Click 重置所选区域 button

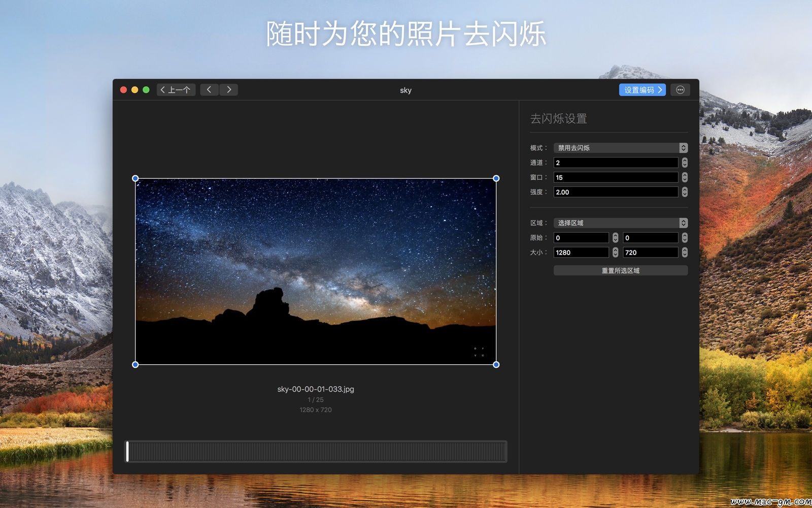tap(621, 271)
